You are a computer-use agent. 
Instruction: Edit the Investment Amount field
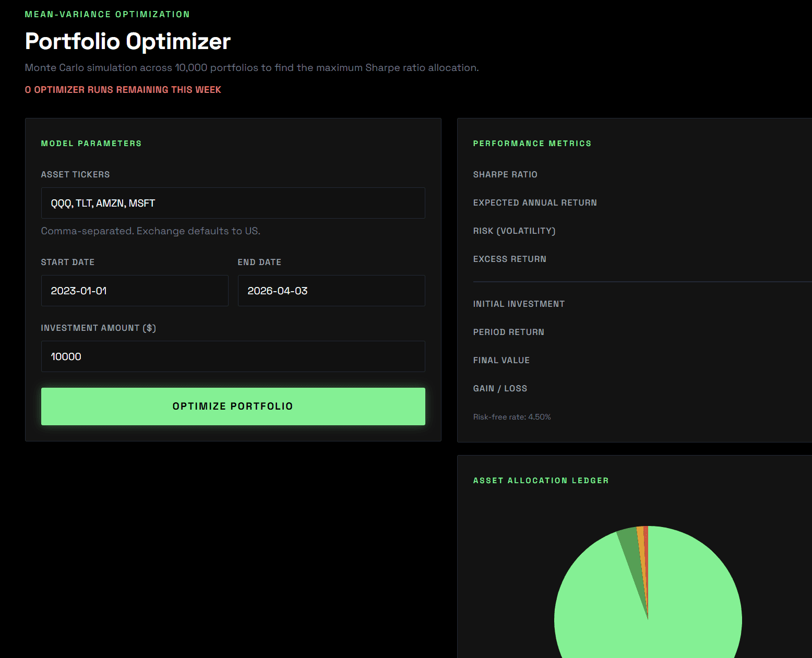[x=233, y=356]
